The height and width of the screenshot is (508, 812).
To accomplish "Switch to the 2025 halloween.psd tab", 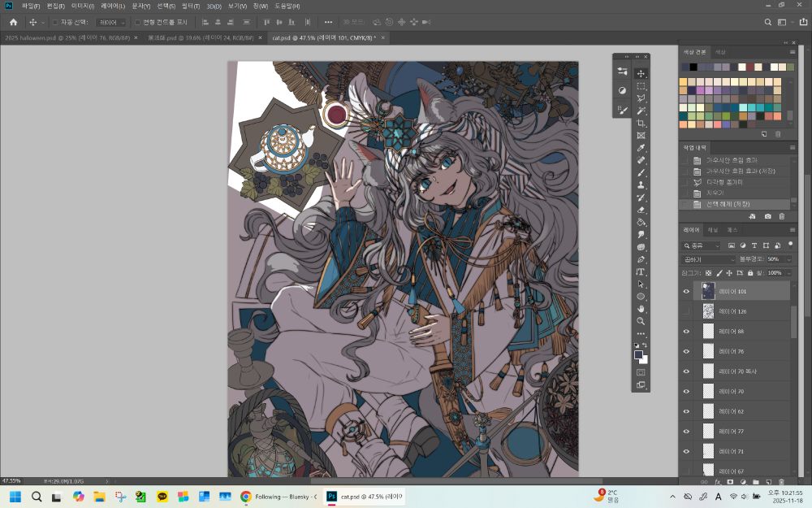I will [x=67, y=38].
